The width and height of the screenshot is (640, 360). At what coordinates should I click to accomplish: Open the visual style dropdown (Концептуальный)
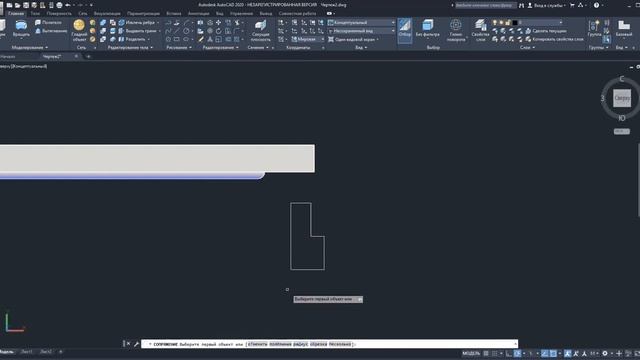coord(361,22)
